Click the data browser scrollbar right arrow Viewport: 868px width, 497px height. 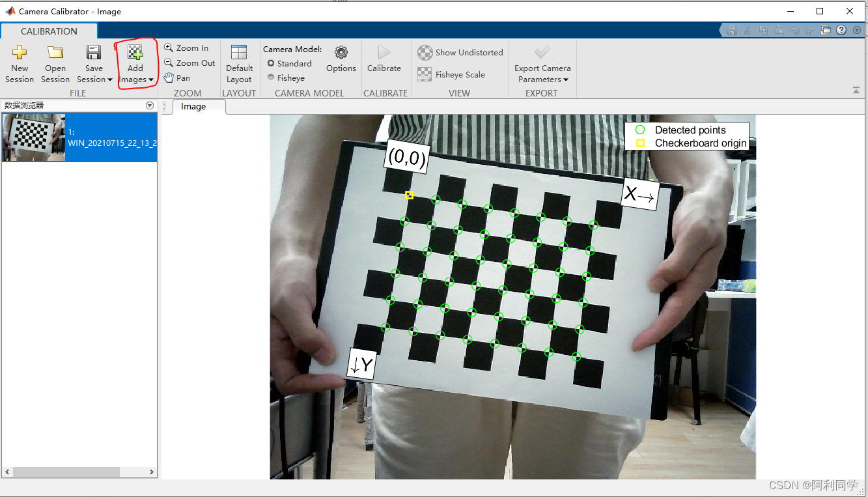tap(152, 472)
